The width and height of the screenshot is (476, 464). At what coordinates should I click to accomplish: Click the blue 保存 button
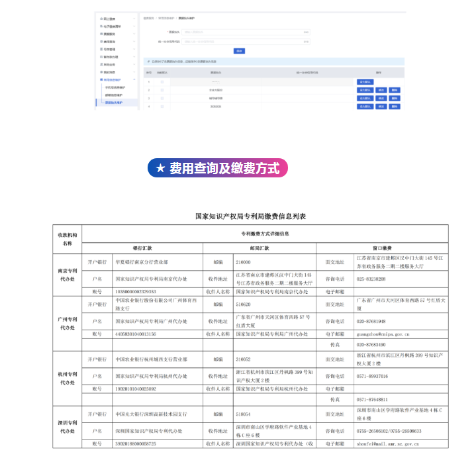pyautogui.click(x=239, y=51)
